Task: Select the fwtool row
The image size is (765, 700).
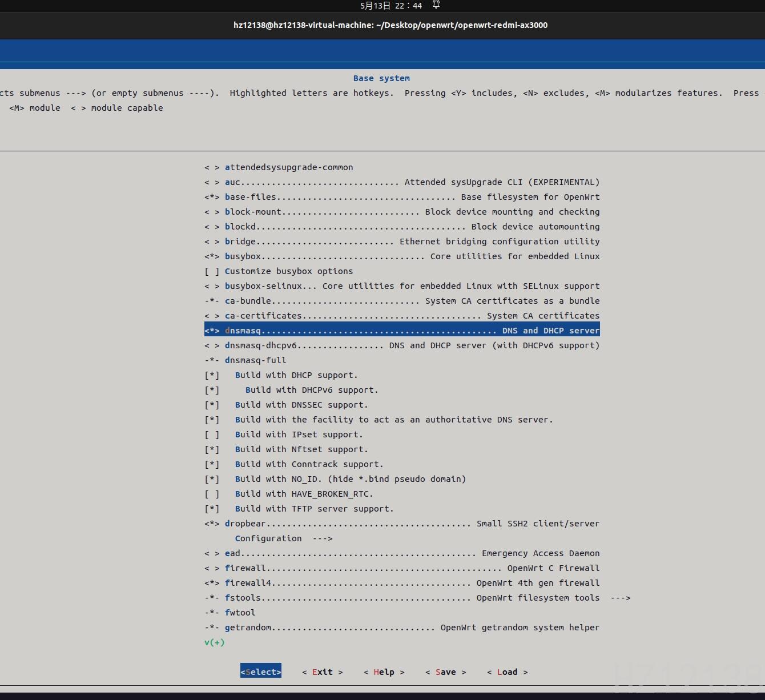Action: 230,613
